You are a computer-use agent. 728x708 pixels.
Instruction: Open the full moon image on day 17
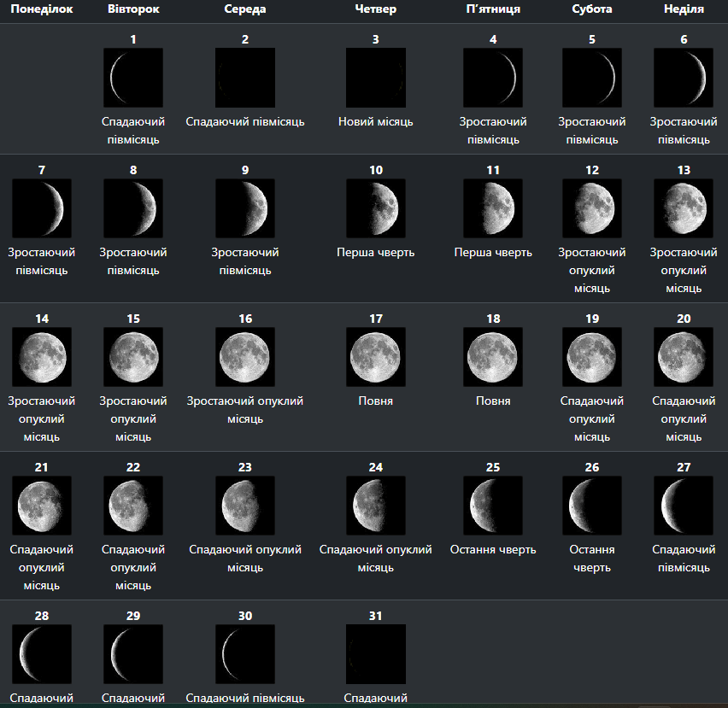[x=375, y=357]
